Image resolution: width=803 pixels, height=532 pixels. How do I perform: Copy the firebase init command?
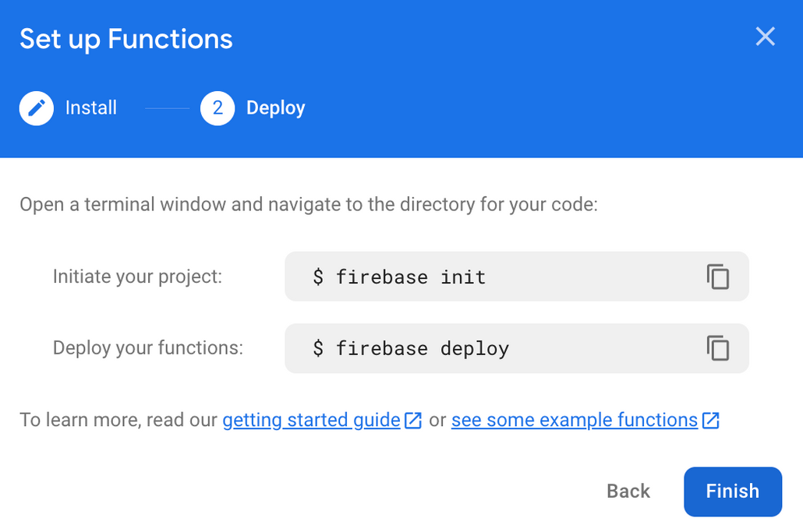(718, 277)
